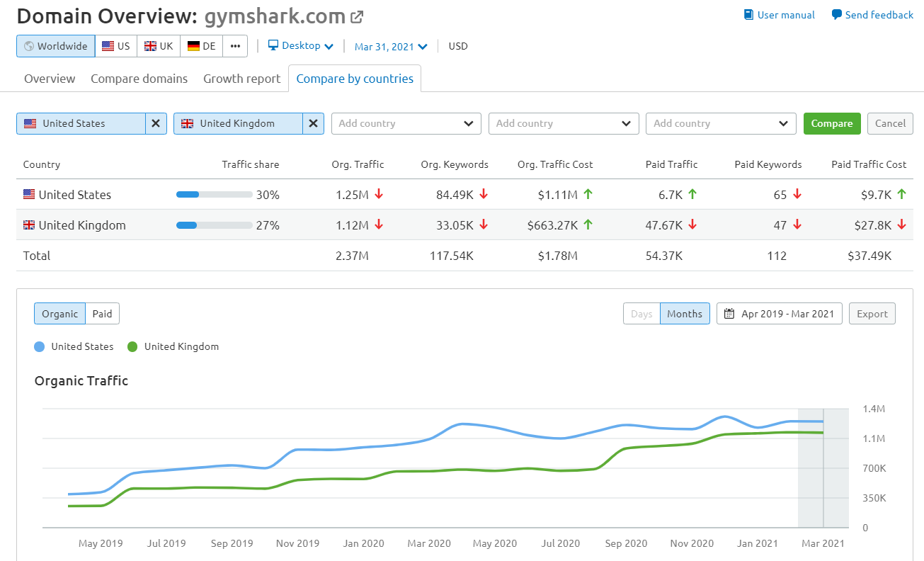Set chart granularity to Months
The width and height of the screenshot is (924, 561).
[685, 314]
